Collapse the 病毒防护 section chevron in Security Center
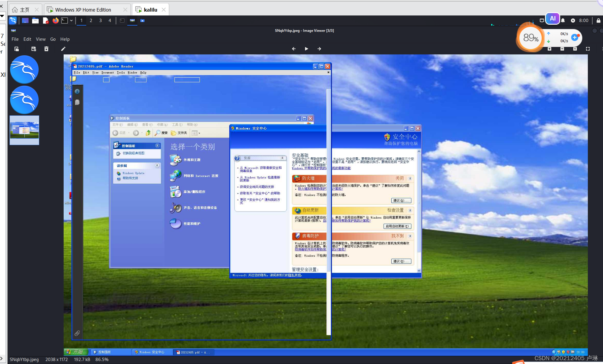Image resolution: width=603 pixels, height=364 pixels. tap(410, 236)
